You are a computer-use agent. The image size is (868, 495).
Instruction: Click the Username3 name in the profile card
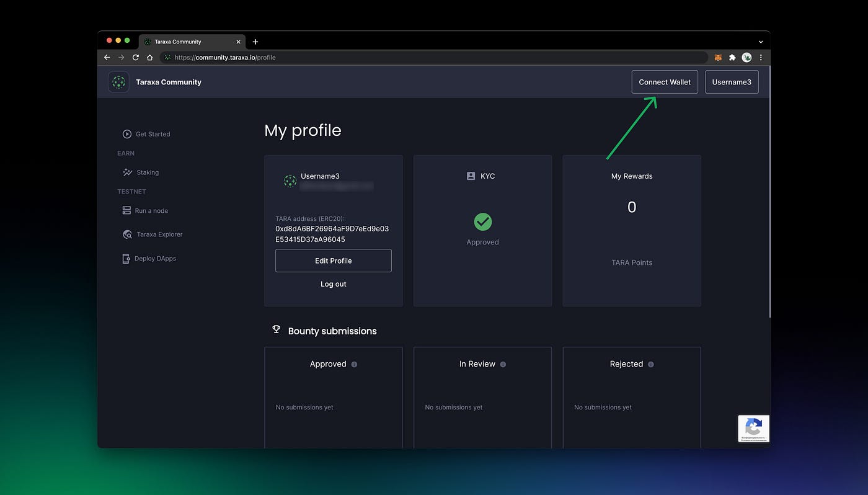point(320,176)
